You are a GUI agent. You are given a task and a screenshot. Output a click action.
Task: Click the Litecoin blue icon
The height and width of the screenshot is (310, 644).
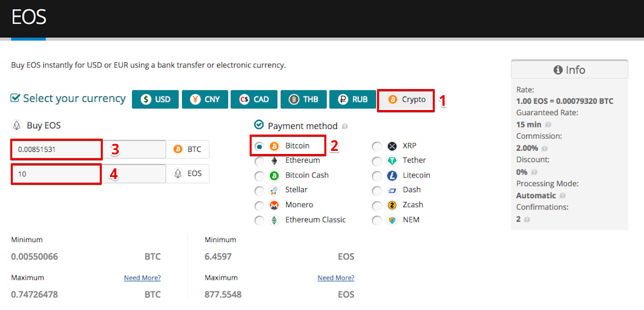click(392, 176)
